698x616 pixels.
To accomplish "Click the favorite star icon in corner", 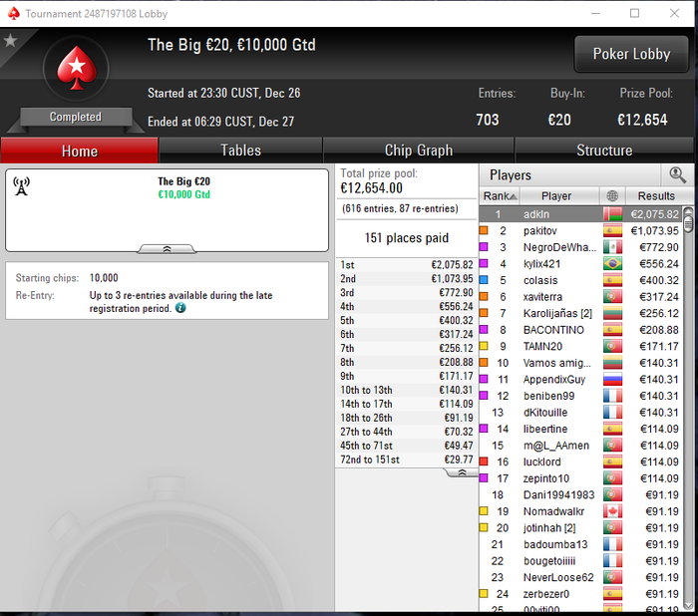I will pos(10,41).
